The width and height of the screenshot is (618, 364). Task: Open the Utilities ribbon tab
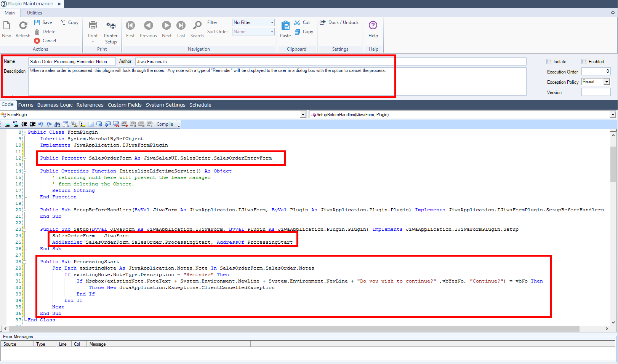pyautogui.click(x=34, y=13)
